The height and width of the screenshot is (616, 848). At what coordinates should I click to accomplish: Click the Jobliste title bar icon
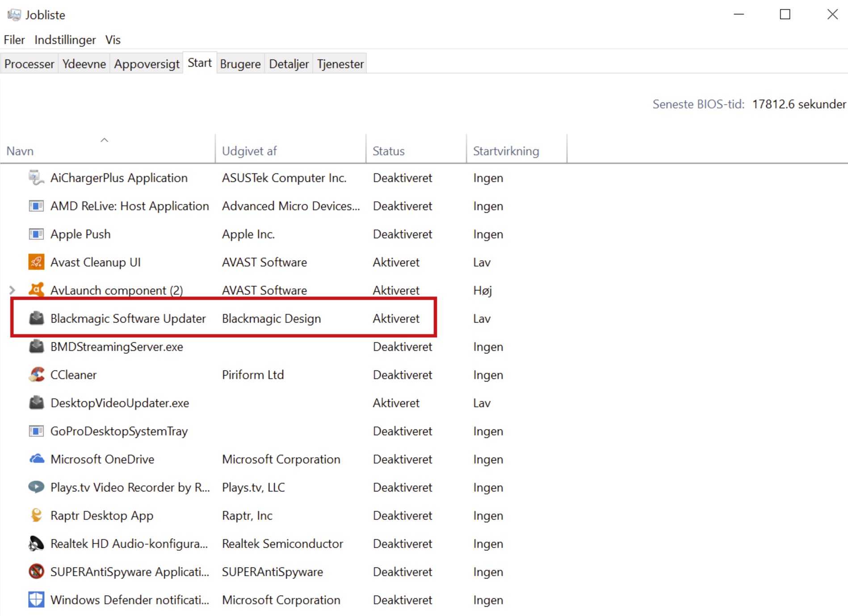(x=14, y=15)
